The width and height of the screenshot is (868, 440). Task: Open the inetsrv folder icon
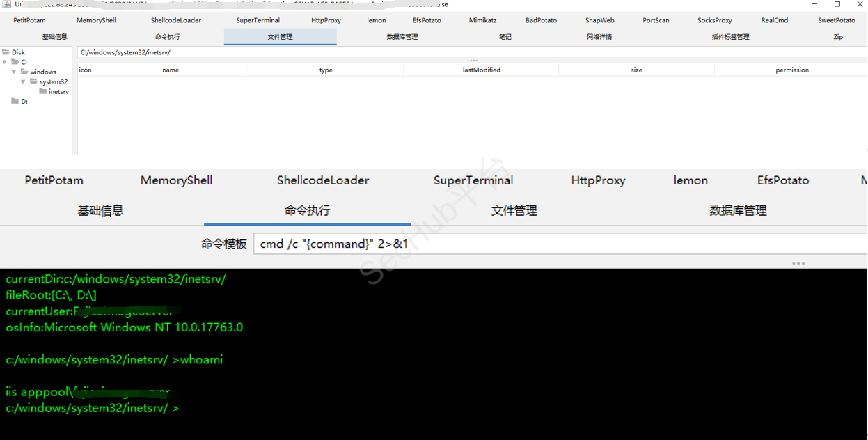(x=43, y=91)
